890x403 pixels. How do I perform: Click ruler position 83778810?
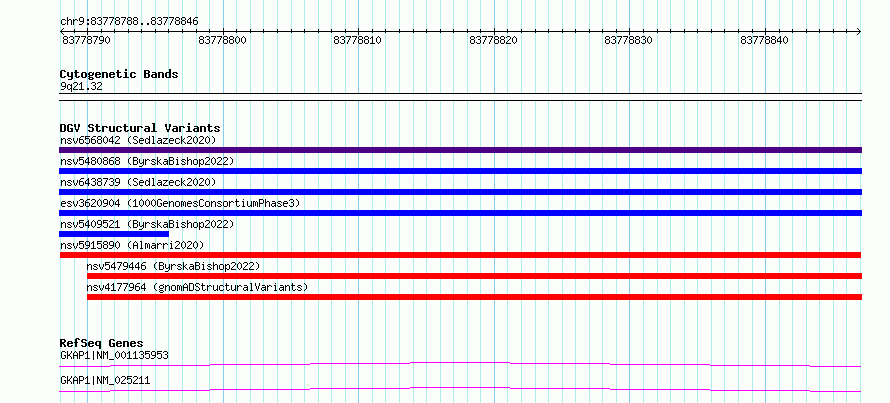(x=358, y=41)
